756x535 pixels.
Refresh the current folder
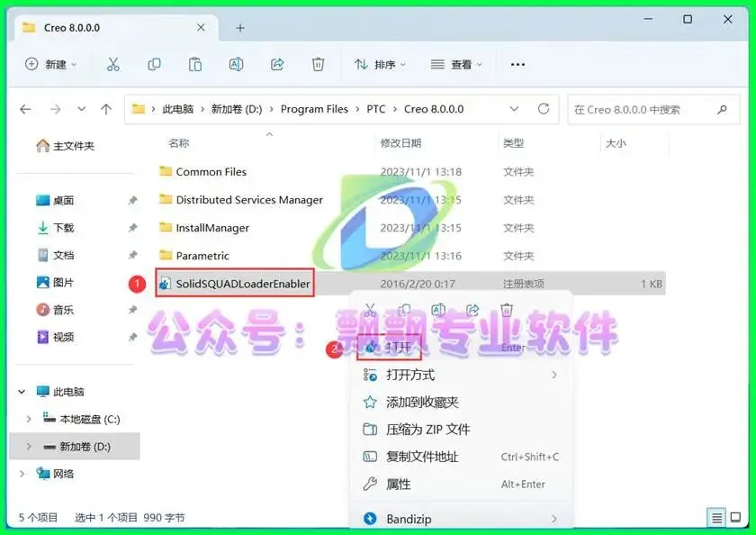click(x=544, y=109)
